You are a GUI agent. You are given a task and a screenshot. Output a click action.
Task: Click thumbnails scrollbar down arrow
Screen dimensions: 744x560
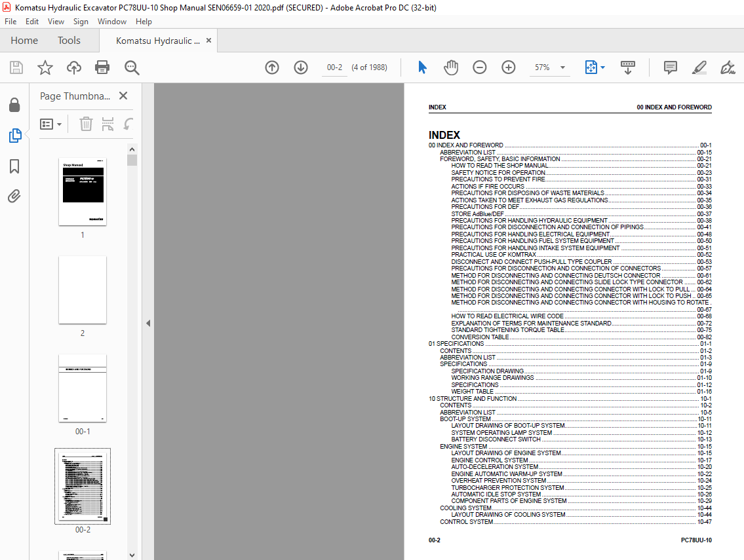click(x=132, y=555)
